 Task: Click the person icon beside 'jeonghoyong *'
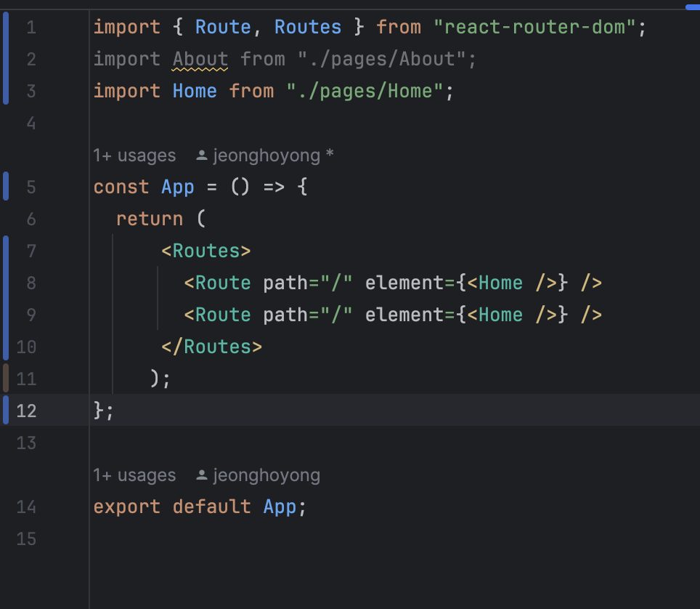[202, 156]
